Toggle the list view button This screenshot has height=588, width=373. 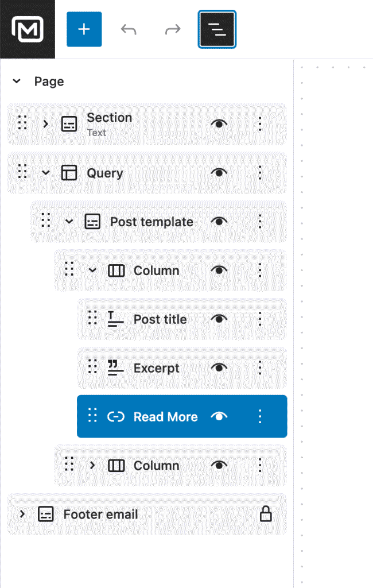tap(217, 29)
